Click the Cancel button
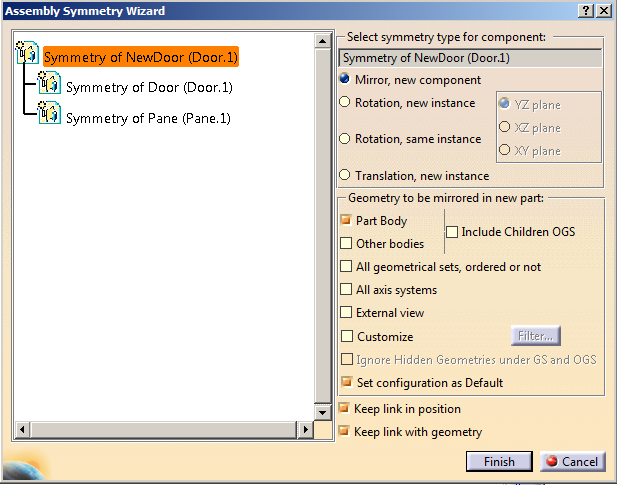Viewport: 617px width, 485px height. pyautogui.click(x=573, y=461)
